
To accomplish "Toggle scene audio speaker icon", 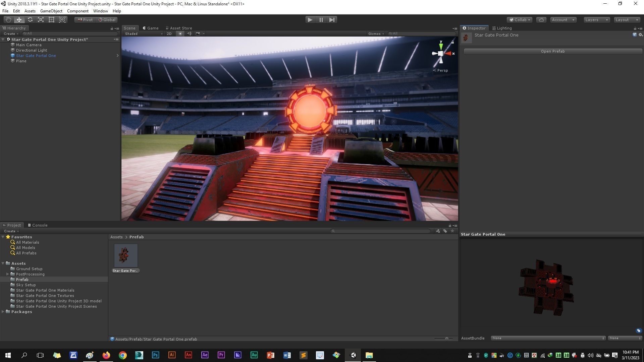I will tap(189, 34).
